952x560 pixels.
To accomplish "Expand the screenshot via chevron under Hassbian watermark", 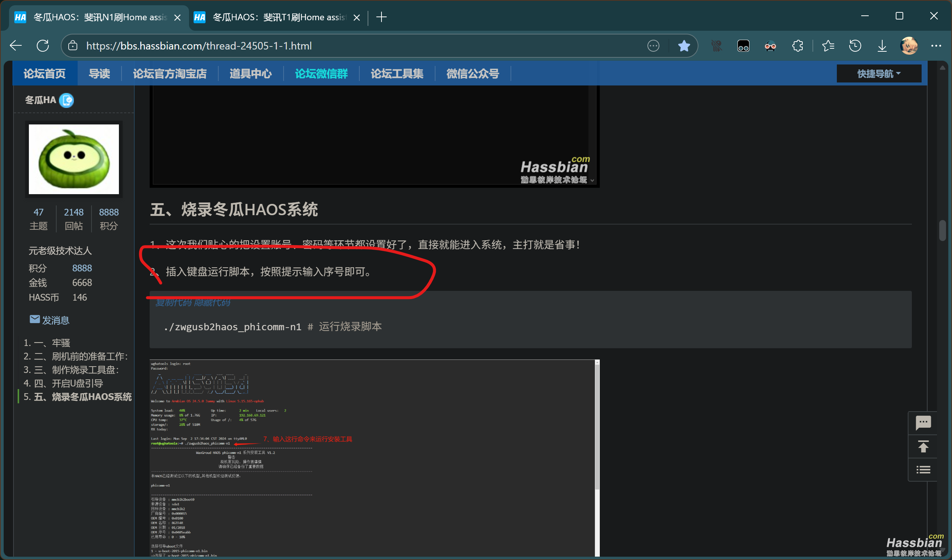I will coord(592,181).
